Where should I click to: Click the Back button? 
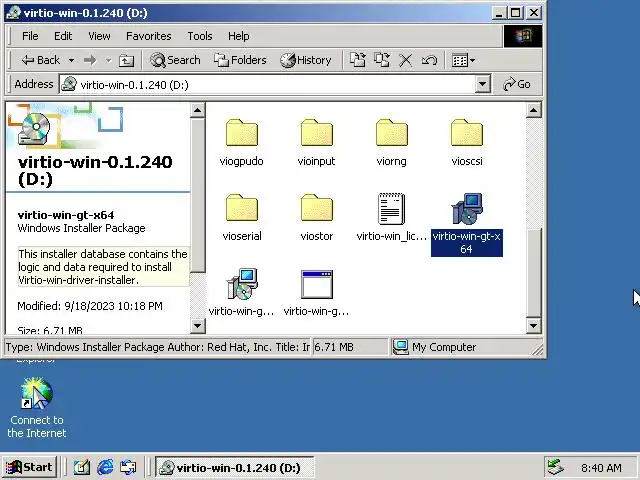pyautogui.click(x=40, y=60)
